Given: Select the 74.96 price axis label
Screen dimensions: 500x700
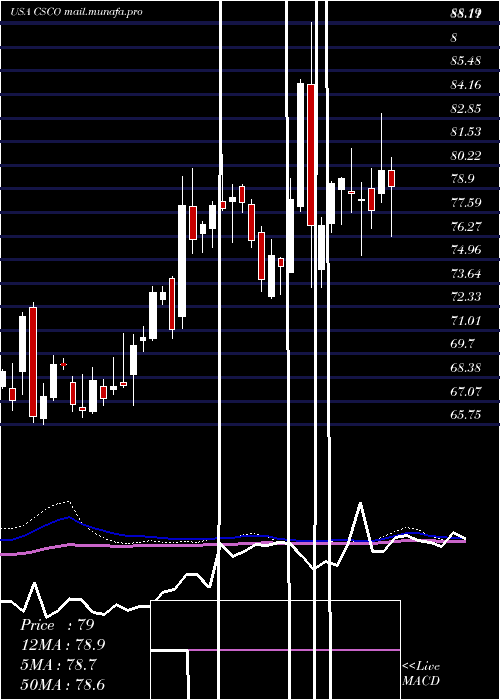Looking at the screenshot, I should (466, 250).
